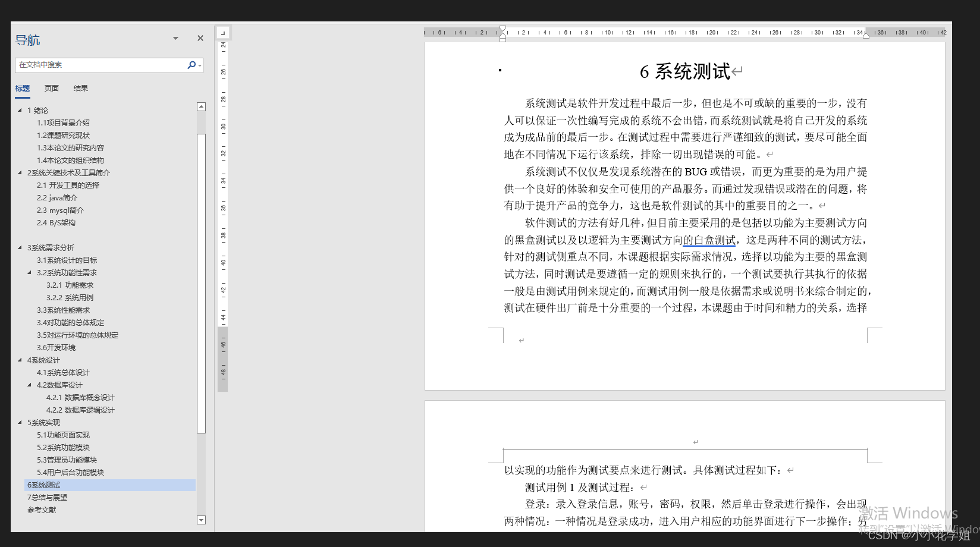
Task: Switch to the 页面 tab
Action: click(51, 88)
